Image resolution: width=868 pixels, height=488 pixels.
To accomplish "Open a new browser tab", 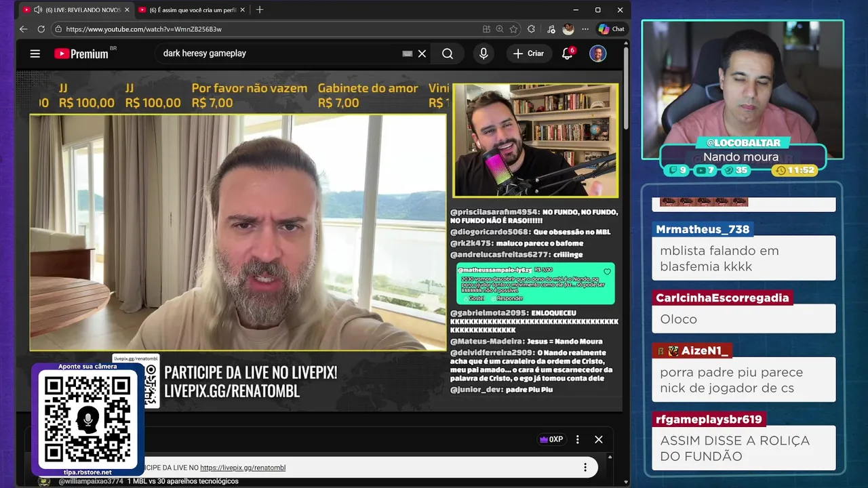I will click(x=260, y=10).
